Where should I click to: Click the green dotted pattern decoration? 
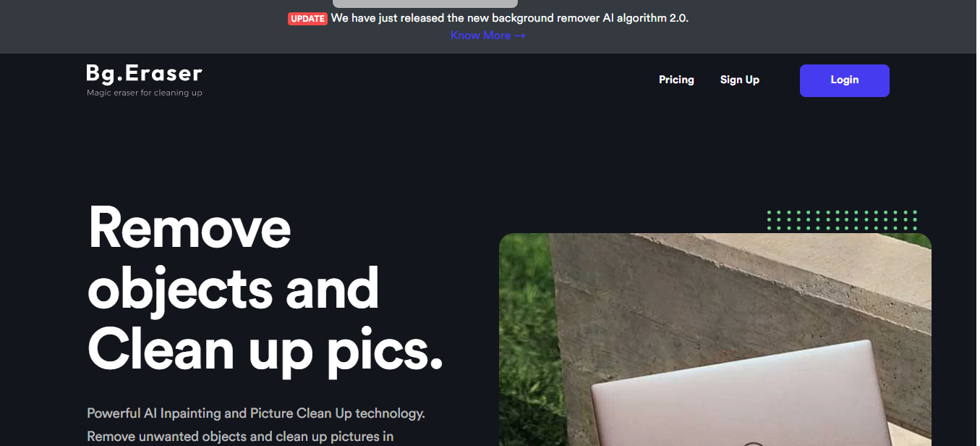click(x=842, y=219)
